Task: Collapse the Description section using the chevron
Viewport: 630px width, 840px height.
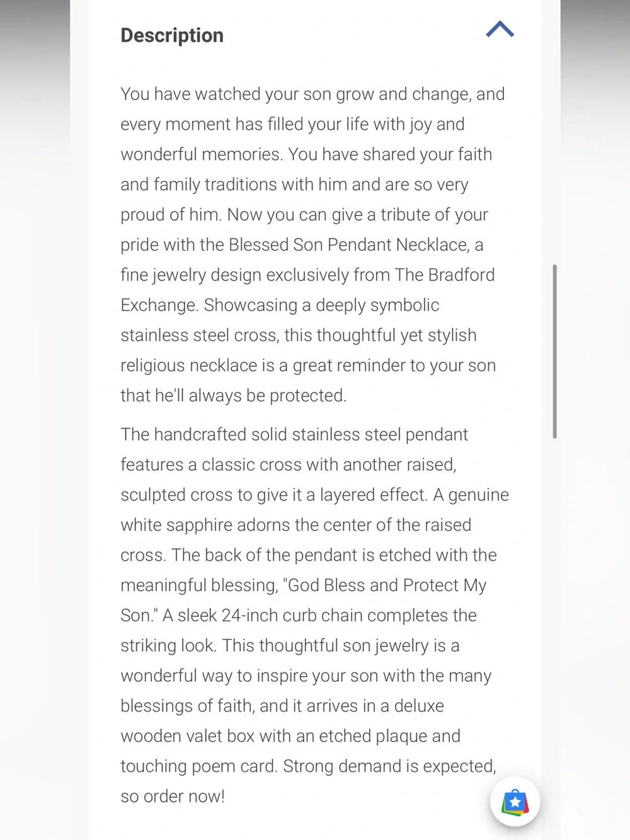Action: coord(500,30)
